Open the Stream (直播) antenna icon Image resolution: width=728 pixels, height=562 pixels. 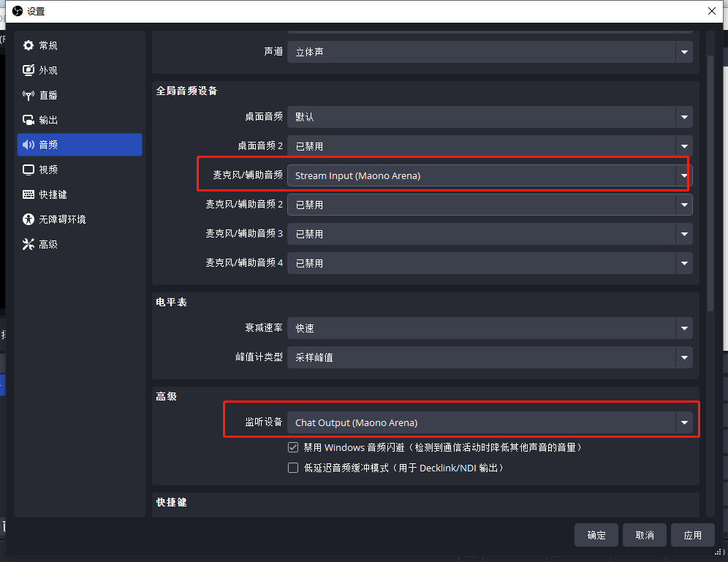pos(29,95)
